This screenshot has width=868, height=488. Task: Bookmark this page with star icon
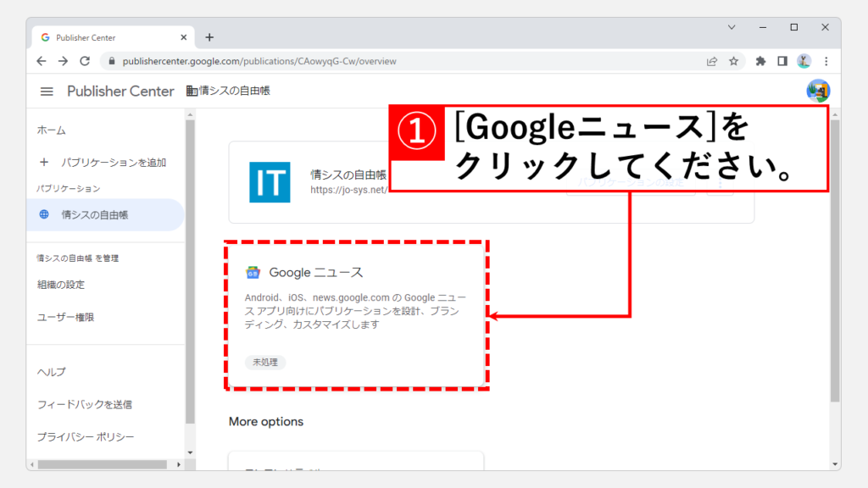coord(734,61)
